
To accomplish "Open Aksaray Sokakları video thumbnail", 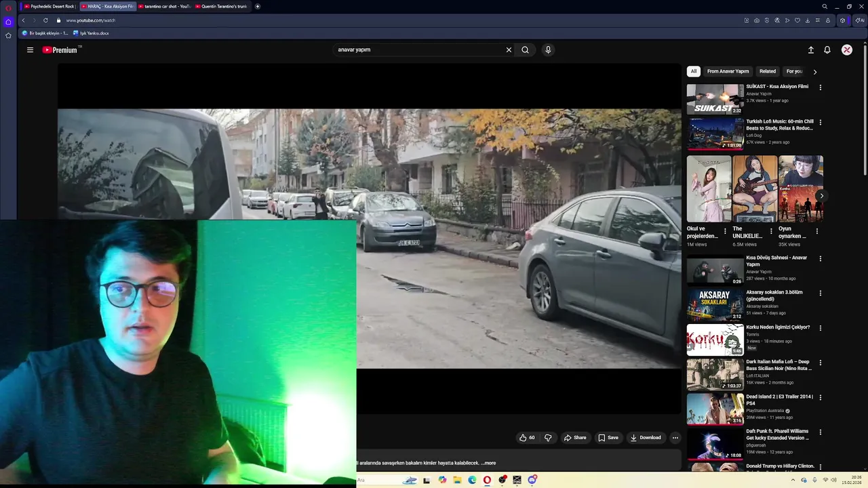I will click(715, 305).
